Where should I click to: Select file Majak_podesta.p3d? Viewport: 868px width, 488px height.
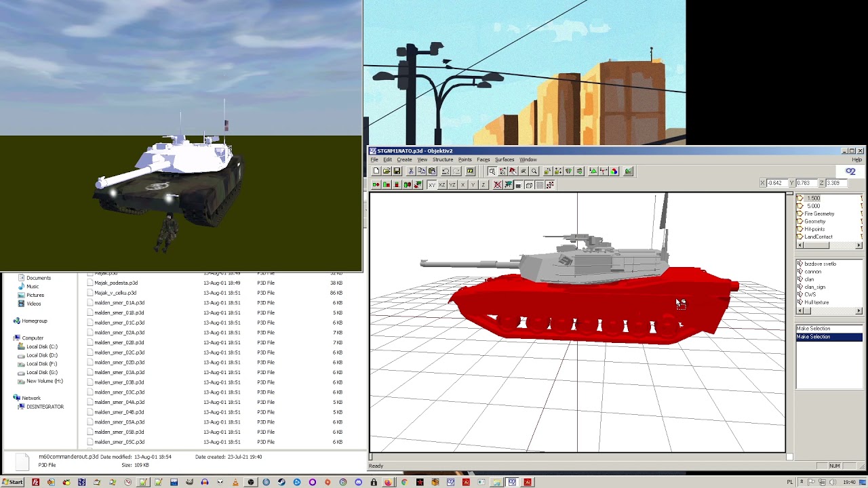tap(116, 283)
